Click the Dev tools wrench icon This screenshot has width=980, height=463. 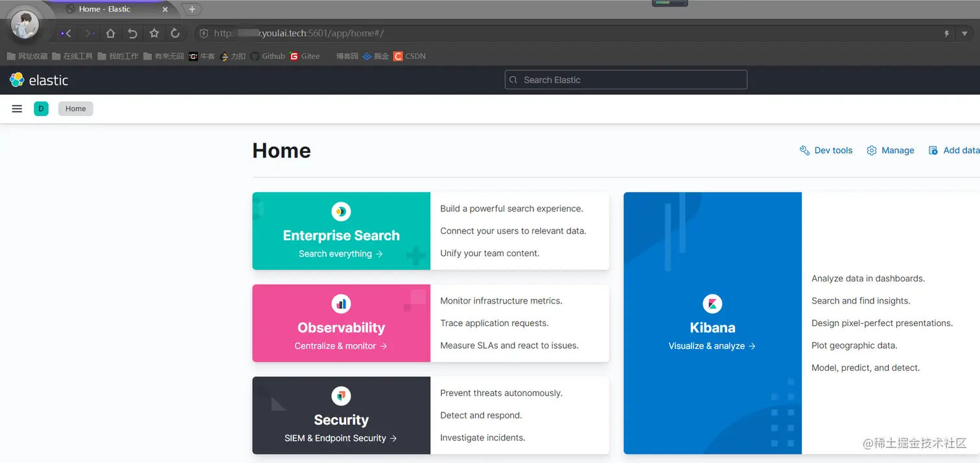(804, 150)
